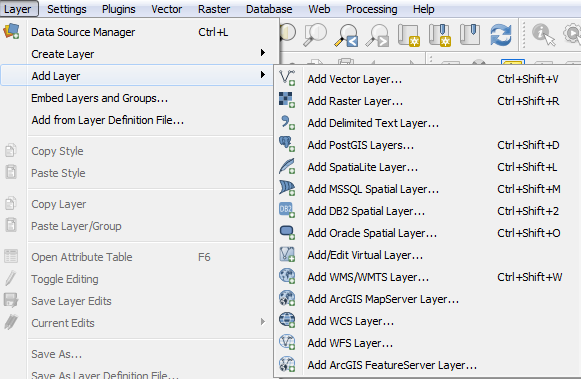Open the Processing menu
The image size is (581, 379).
tap(371, 9)
